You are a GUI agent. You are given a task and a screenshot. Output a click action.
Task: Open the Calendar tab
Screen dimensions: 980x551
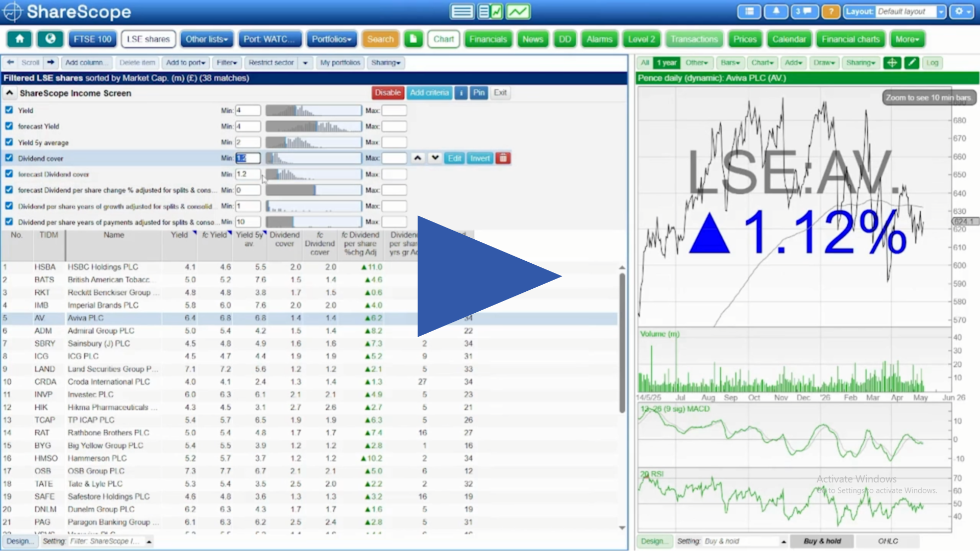[789, 39]
